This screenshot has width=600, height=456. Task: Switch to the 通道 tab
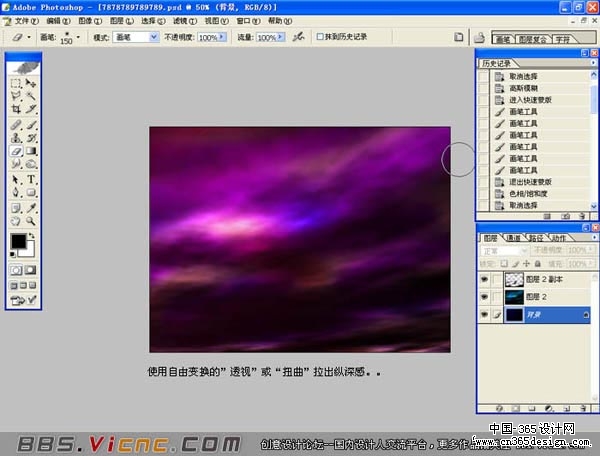tap(513, 238)
